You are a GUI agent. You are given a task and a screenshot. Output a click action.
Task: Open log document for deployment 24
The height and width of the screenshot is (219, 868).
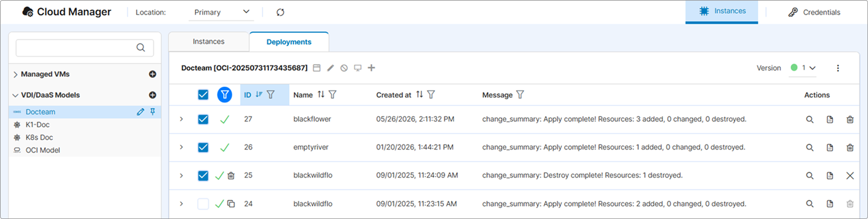(x=830, y=204)
